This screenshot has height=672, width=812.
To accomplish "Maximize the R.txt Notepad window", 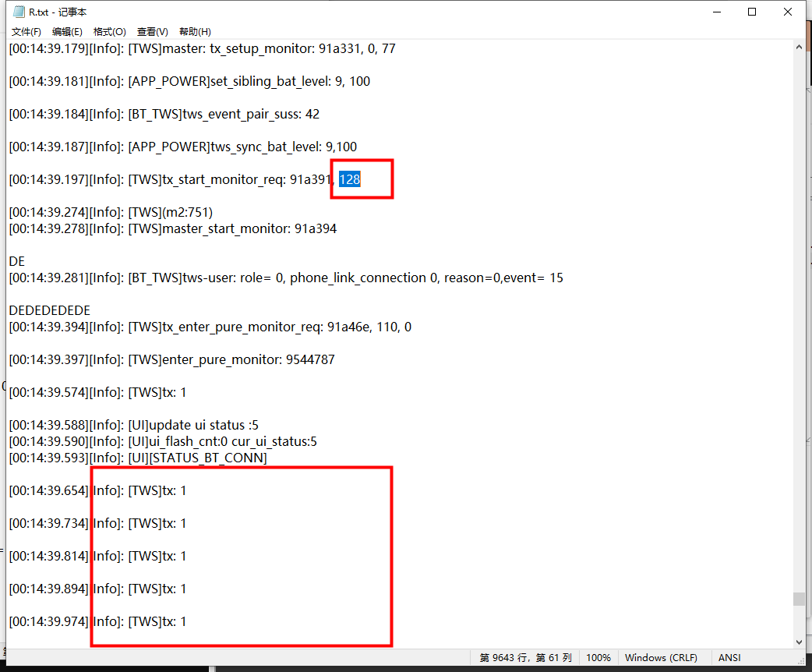I will [752, 12].
